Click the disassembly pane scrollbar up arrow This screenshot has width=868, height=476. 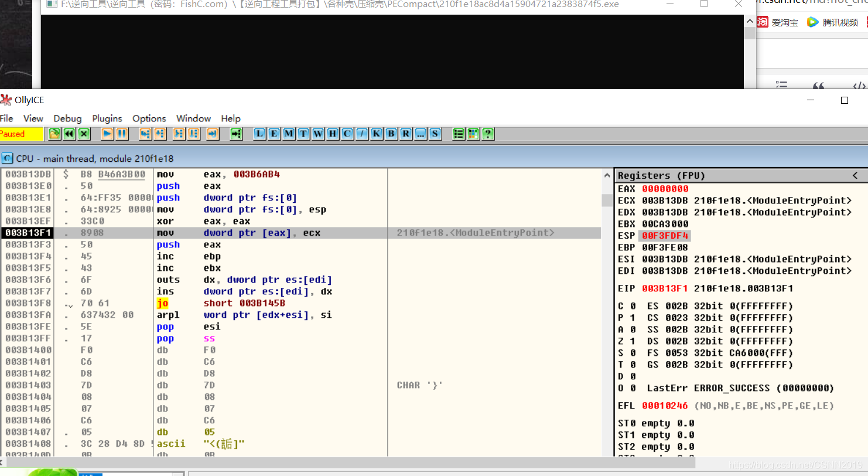click(x=607, y=175)
